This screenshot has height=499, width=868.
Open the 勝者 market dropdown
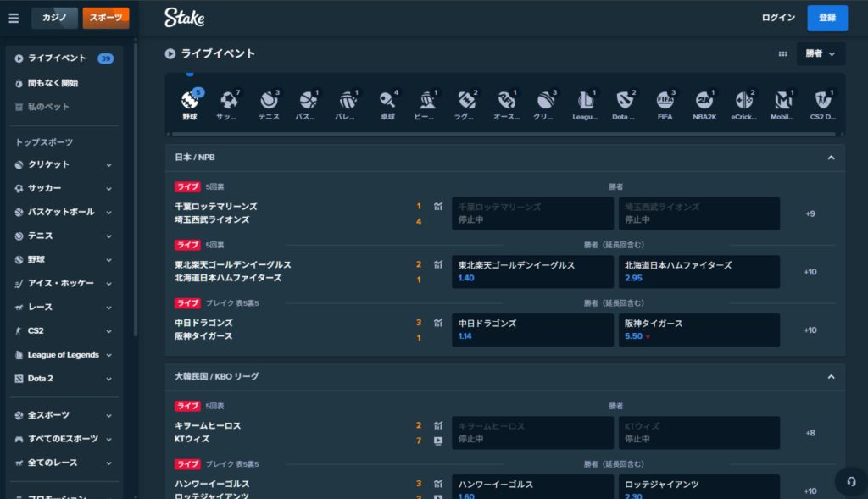(x=821, y=53)
